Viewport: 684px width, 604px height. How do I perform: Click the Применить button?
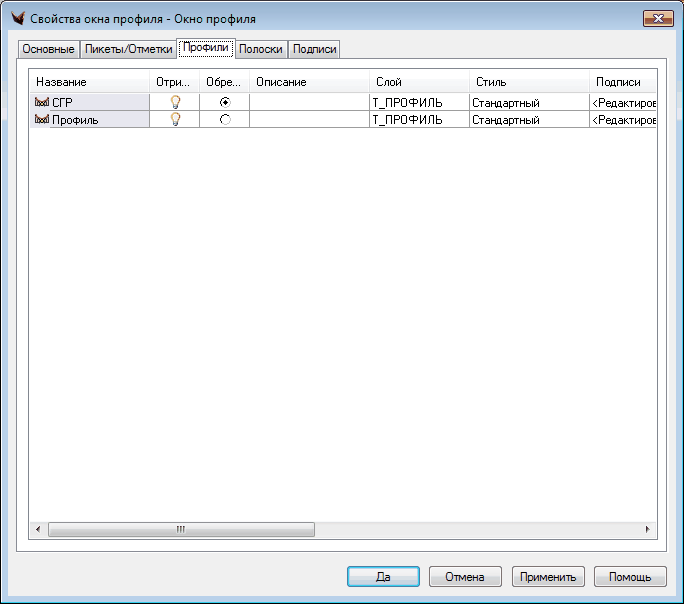[x=548, y=577]
